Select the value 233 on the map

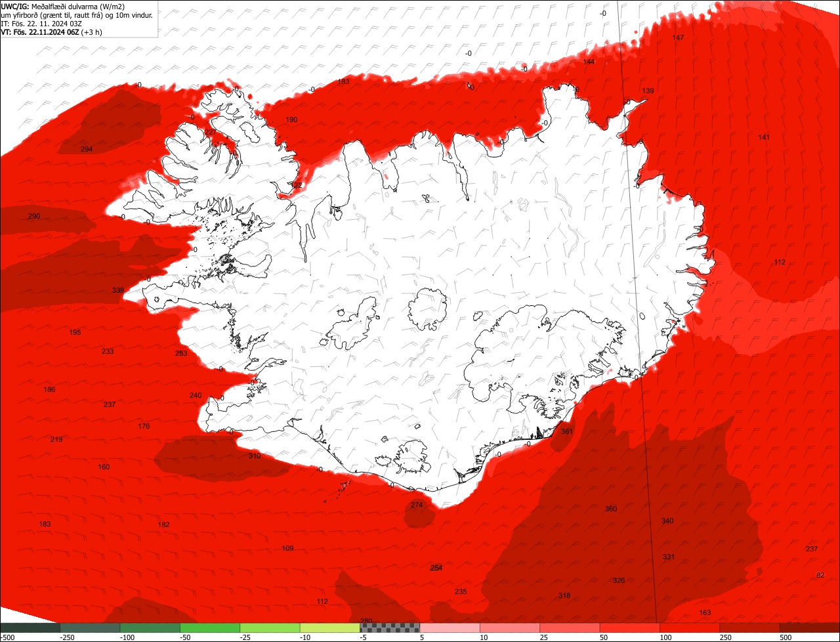108,351
